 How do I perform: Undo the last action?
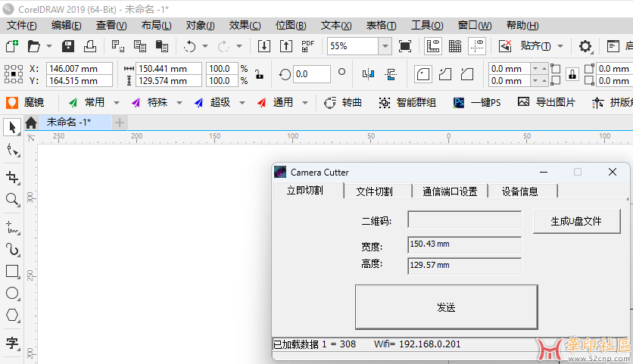click(x=189, y=46)
